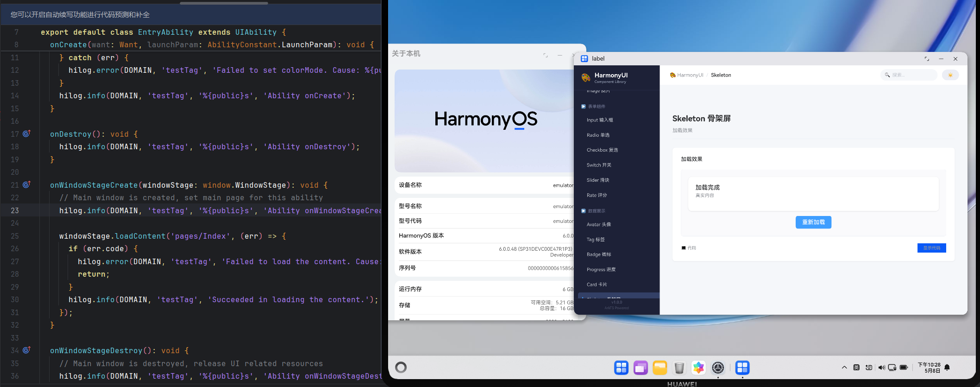Viewport: 980px width, 387px height.
Task: Click the input method icon in the system tray
Action: point(856,368)
